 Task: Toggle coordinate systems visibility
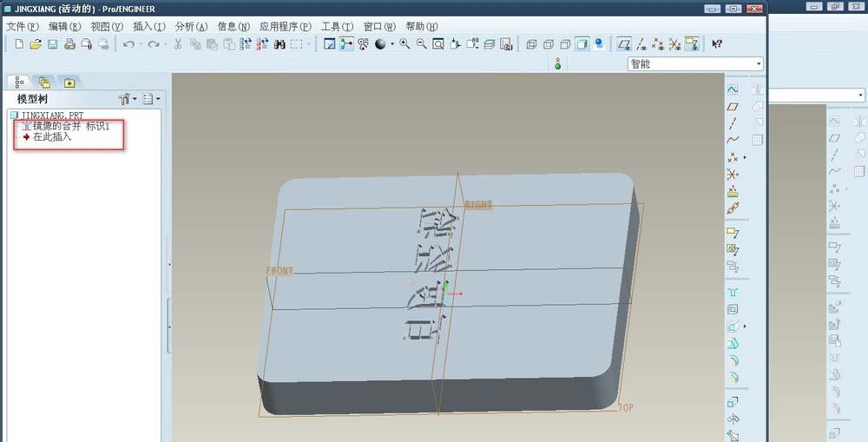click(674, 44)
